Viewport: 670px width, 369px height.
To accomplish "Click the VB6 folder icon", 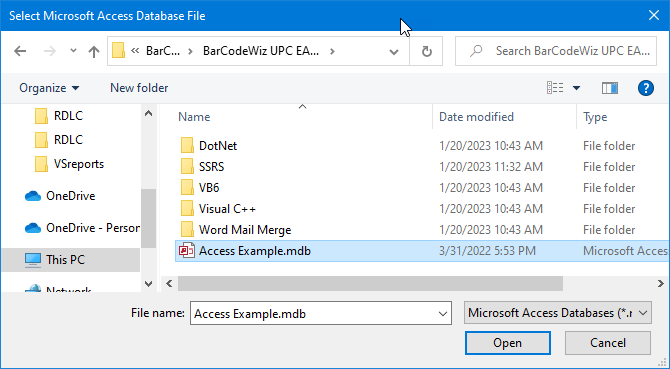I will [x=187, y=187].
